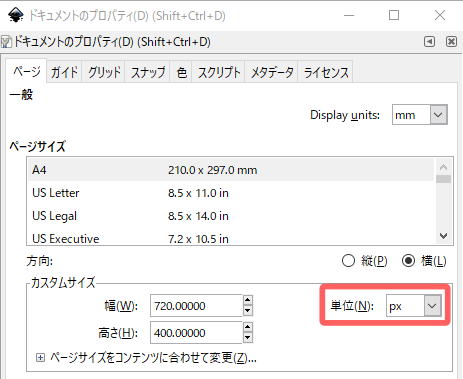Open the 色 tab
463x379 pixels.
pos(181,72)
